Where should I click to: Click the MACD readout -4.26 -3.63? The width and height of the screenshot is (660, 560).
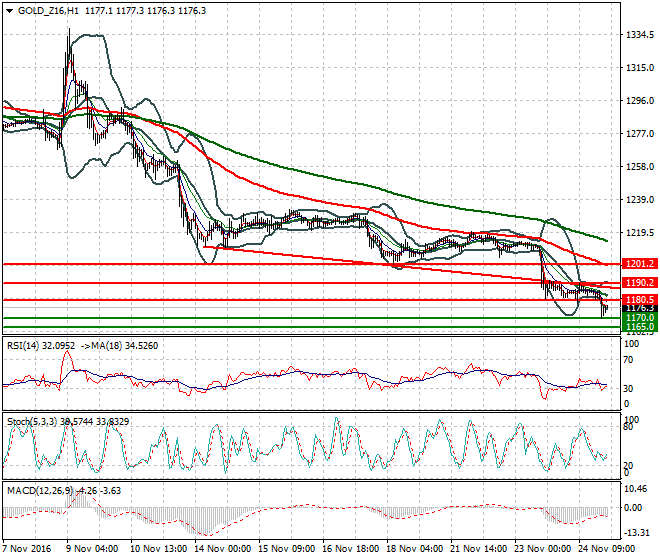pyautogui.click(x=100, y=491)
